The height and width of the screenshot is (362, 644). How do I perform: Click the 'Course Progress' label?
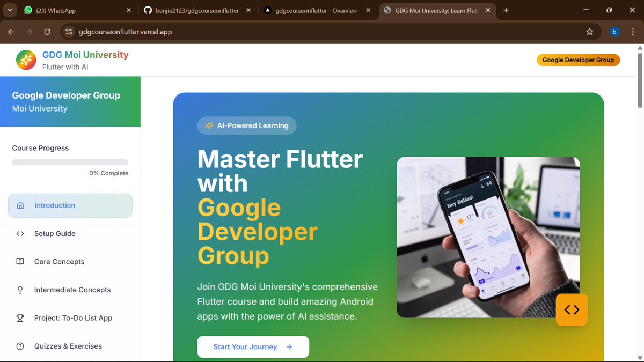coord(41,148)
